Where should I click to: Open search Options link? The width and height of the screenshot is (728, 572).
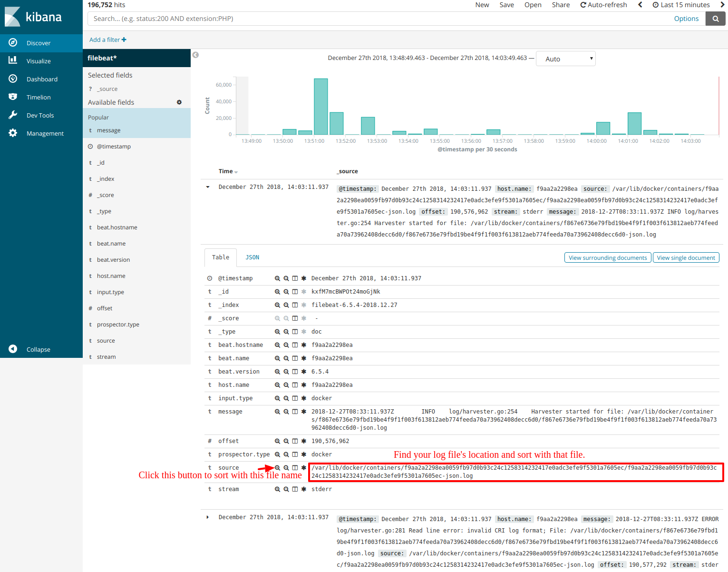(687, 19)
